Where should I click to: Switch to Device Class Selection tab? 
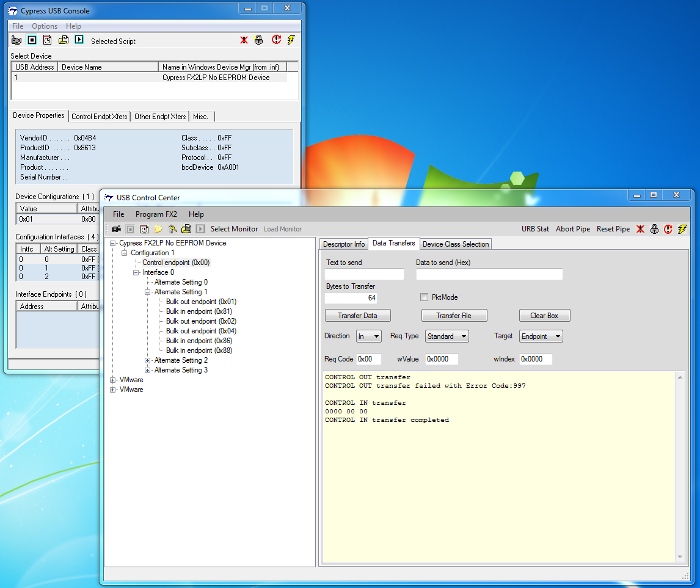pyautogui.click(x=456, y=244)
